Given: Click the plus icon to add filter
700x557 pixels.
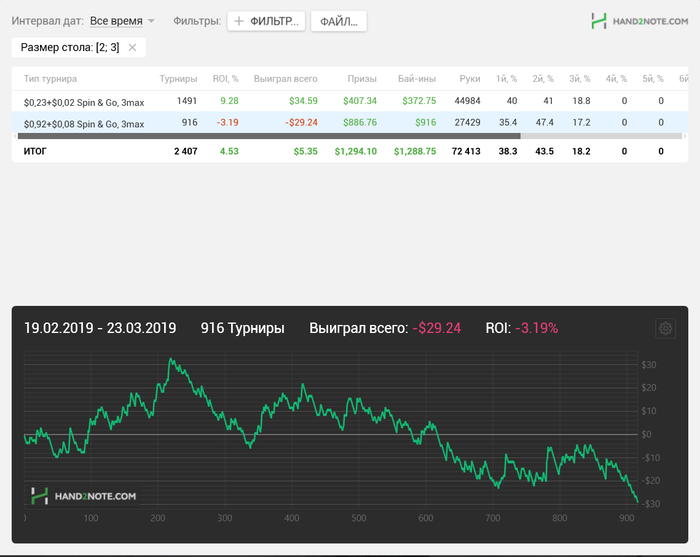Looking at the screenshot, I should [x=239, y=21].
